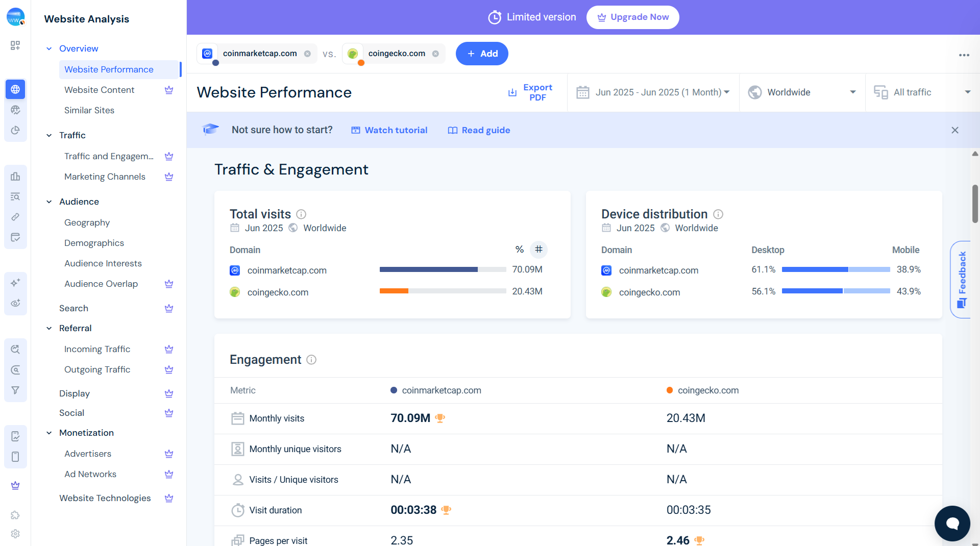Click coingecko.com visits progress bar
Screen dimensions: 980x546
tap(443, 291)
